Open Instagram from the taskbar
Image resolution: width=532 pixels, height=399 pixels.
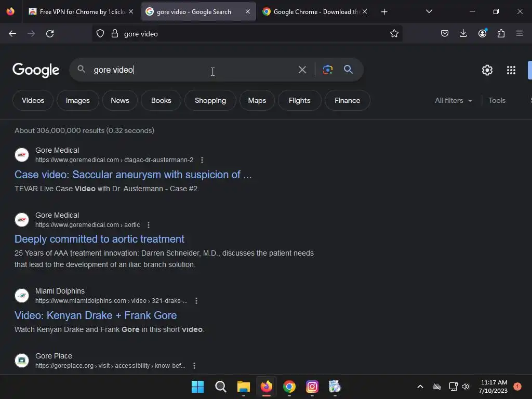(312, 387)
